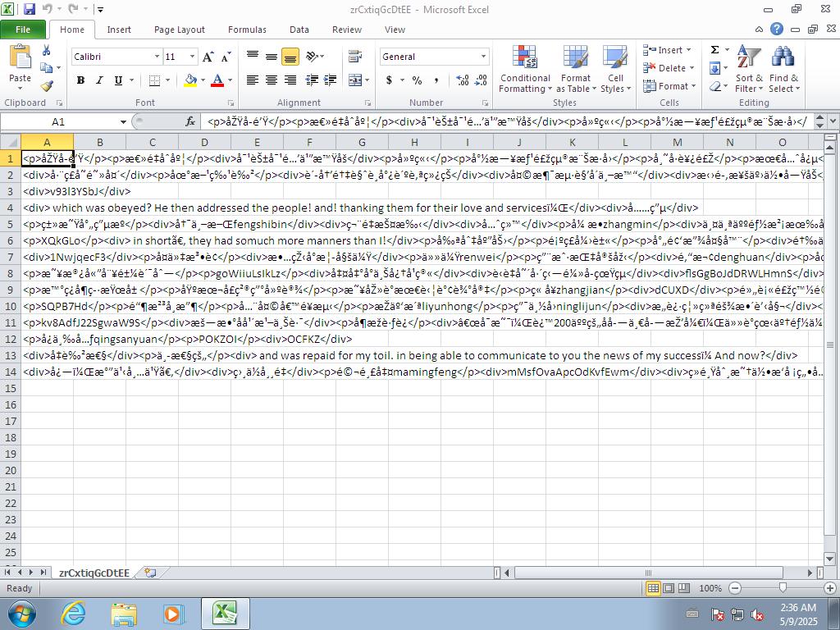Image resolution: width=840 pixels, height=630 pixels.
Task: Click the Excel Help question icon
Action: 776,29
